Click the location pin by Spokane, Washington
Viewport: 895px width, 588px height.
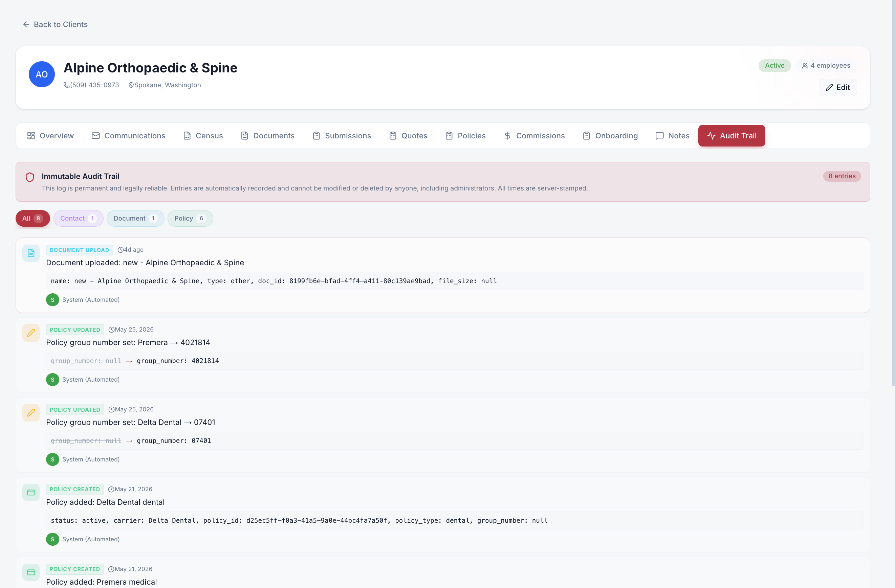point(131,85)
